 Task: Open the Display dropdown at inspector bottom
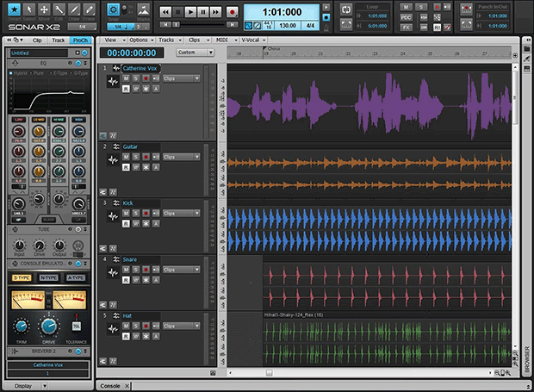(x=29, y=386)
